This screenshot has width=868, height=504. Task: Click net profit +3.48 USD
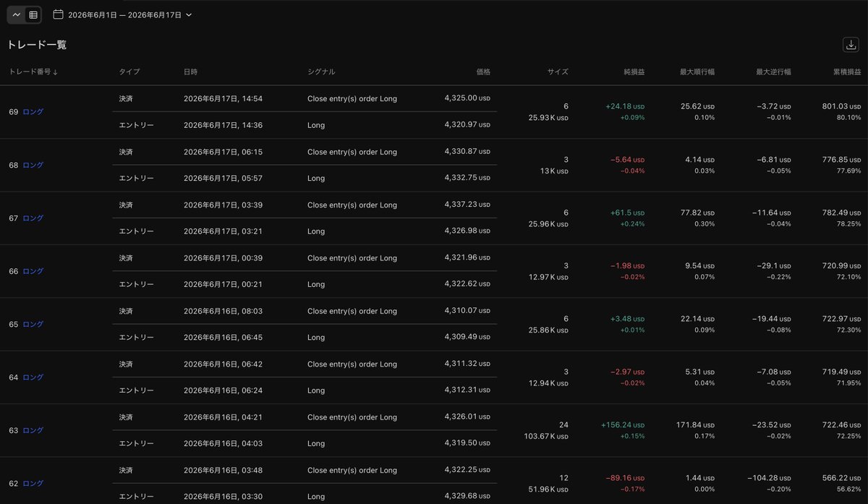coord(627,318)
